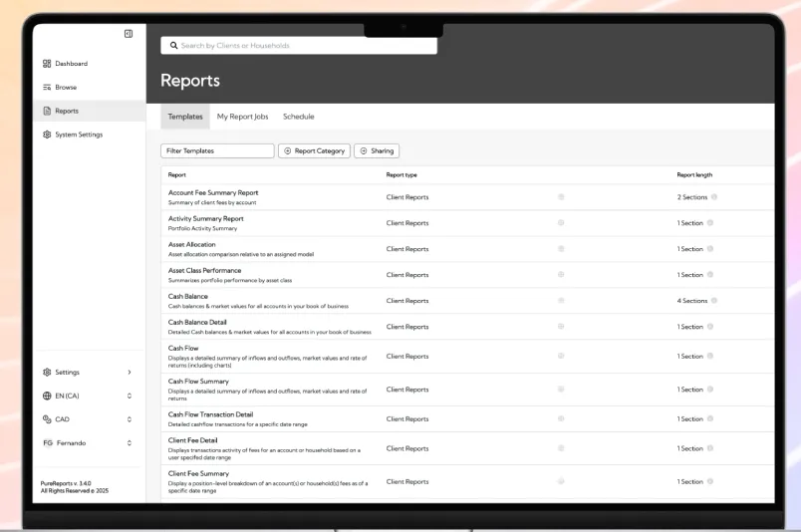This screenshot has width=801, height=532.
Task: Open the Fernando user account selector arrows
Action: tap(130, 443)
